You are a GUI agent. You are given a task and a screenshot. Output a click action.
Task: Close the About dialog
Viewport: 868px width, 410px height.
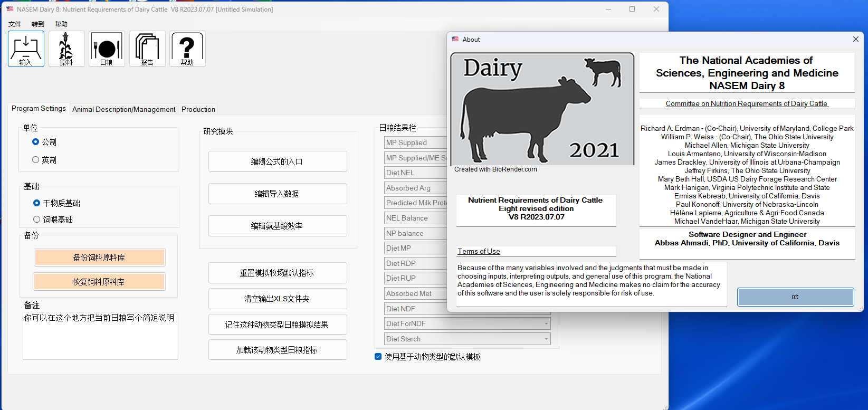(x=855, y=39)
